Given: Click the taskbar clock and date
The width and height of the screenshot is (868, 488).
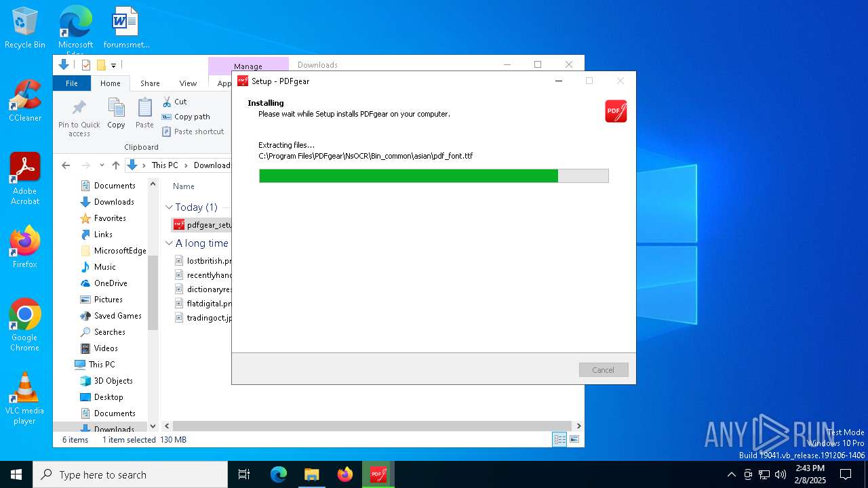Looking at the screenshot, I should tap(810, 474).
